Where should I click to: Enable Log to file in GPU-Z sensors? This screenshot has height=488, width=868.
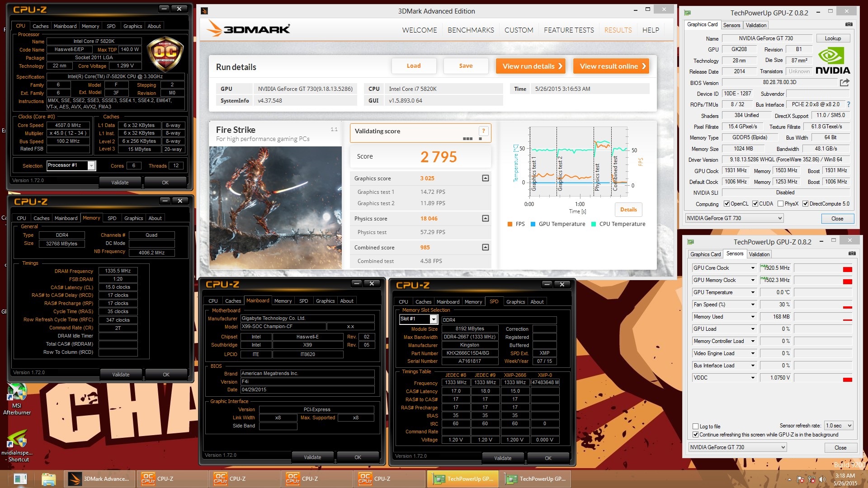click(695, 426)
